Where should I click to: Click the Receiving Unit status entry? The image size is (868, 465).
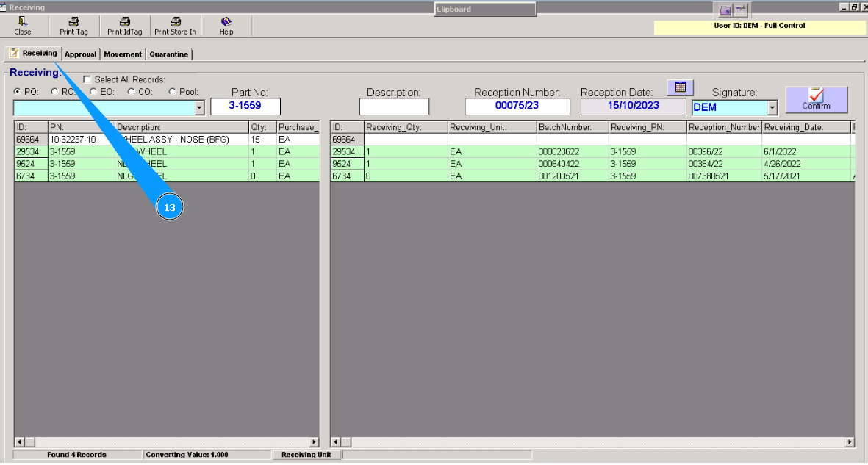[x=306, y=455]
